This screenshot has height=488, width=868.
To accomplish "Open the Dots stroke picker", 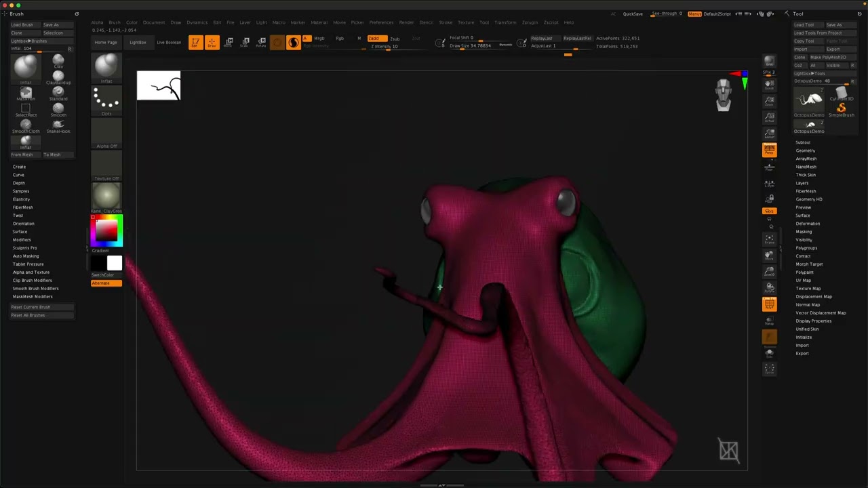I will 106,101.
